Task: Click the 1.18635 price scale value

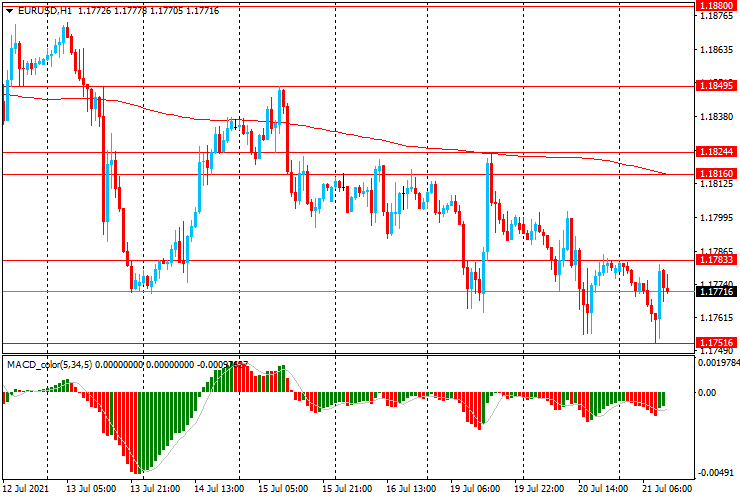Action: (x=717, y=50)
